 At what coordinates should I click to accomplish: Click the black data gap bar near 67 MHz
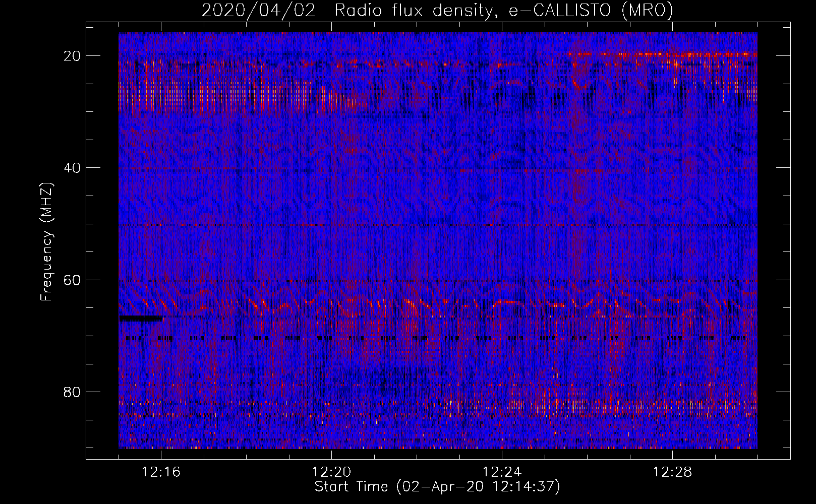[141, 319]
